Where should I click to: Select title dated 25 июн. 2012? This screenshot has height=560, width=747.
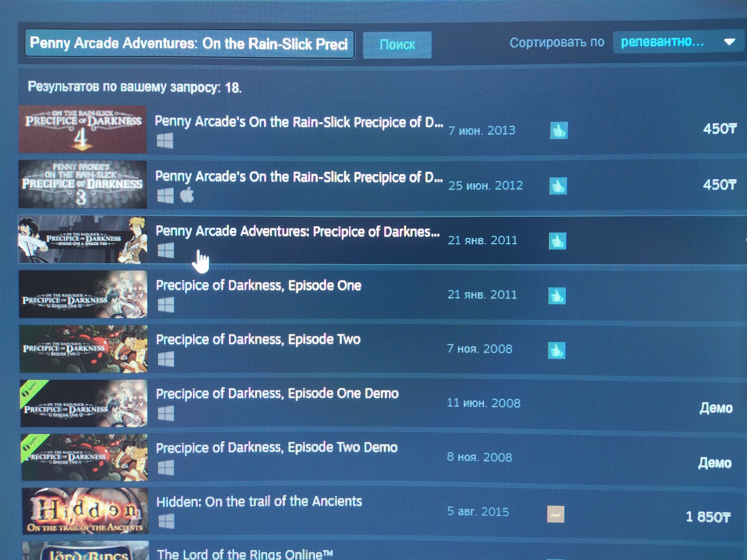coord(299,177)
